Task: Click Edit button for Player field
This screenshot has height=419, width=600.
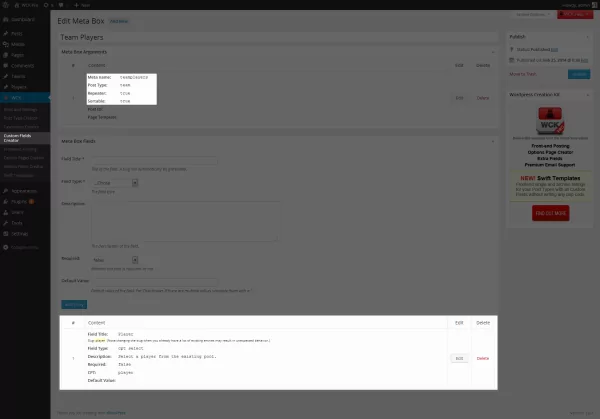Action: click(459, 357)
